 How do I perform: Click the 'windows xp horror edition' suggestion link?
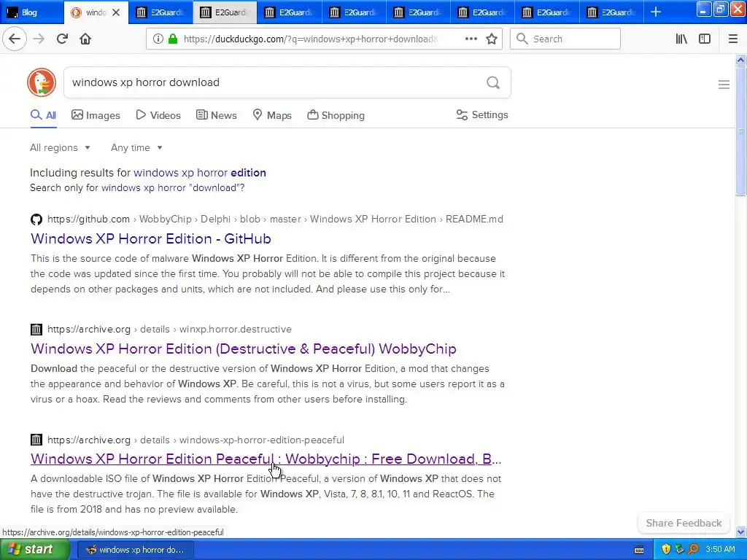(200, 172)
